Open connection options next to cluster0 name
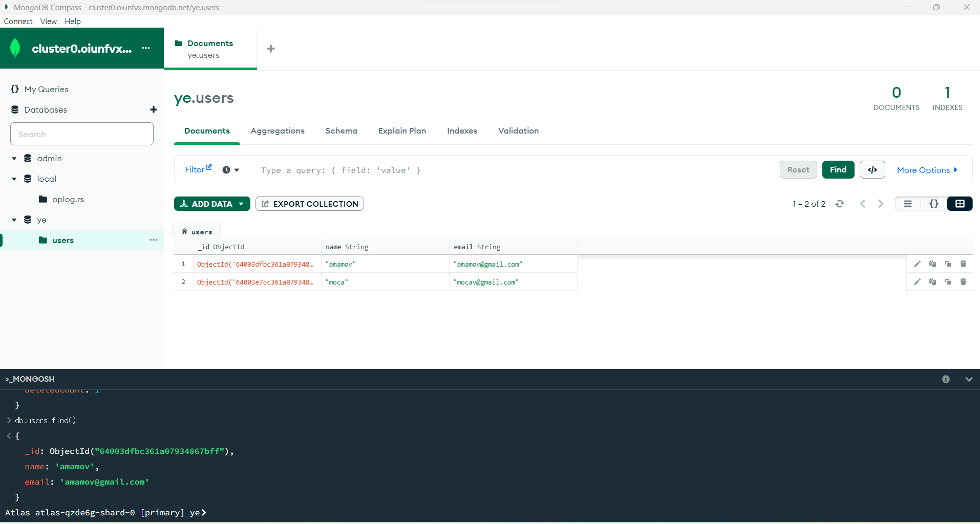This screenshot has width=980, height=524. [146, 48]
